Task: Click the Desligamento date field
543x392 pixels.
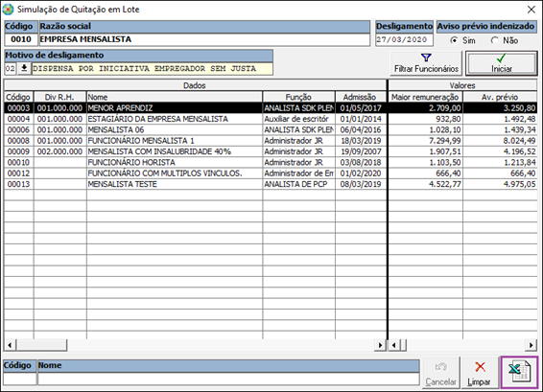Action: point(404,40)
